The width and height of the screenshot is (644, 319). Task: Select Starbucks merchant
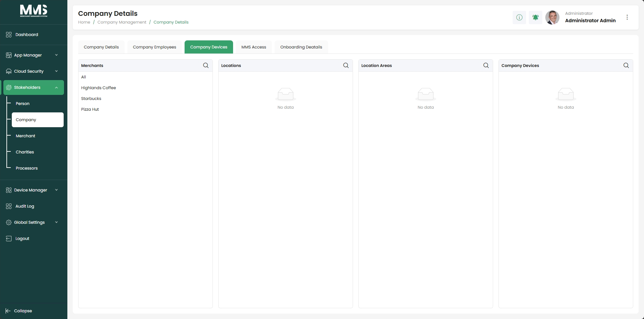click(146, 99)
